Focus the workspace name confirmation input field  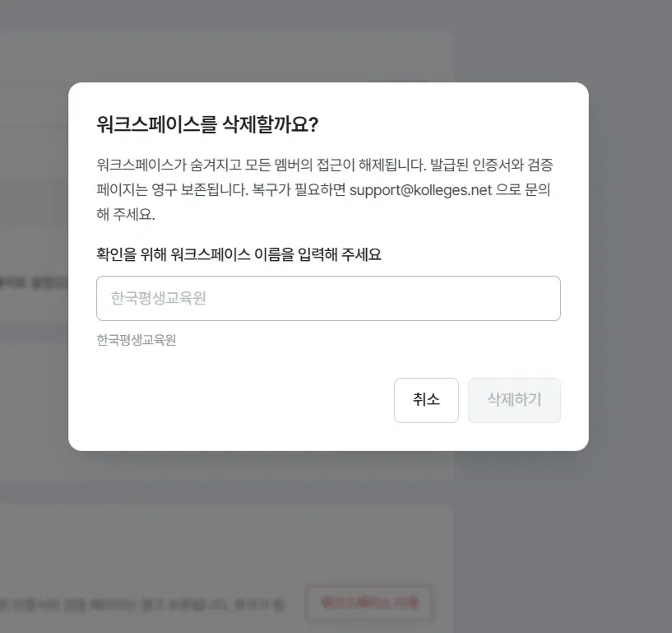tap(328, 298)
